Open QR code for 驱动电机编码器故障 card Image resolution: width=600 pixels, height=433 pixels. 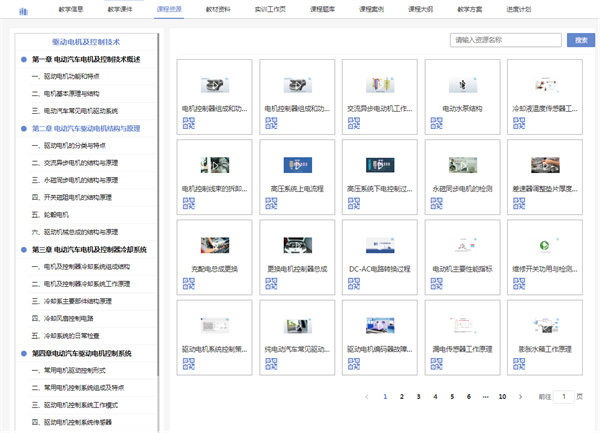tap(354, 364)
